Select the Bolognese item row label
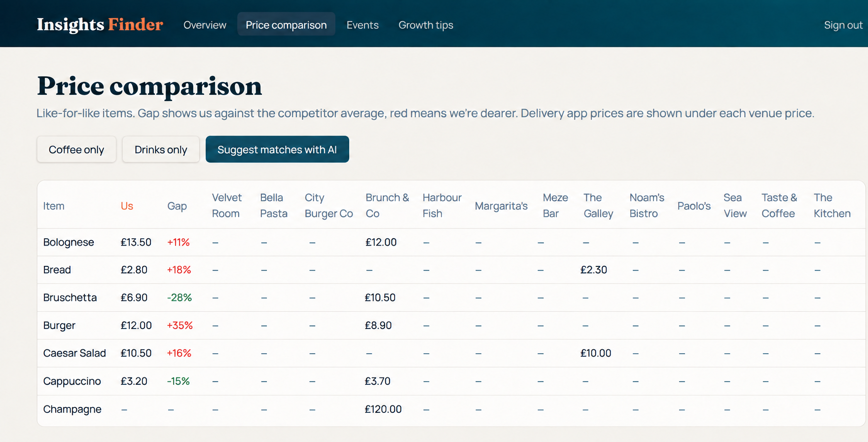The width and height of the screenshot is (868, 442). click(x=69, y=242)
